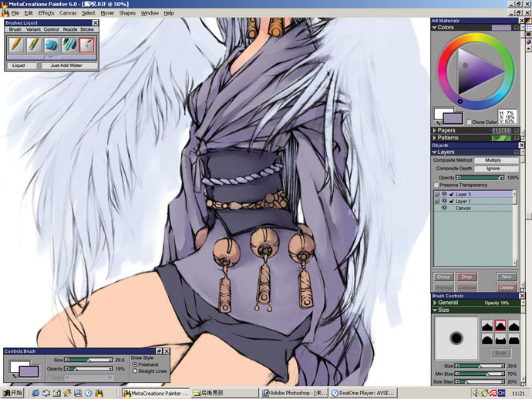Open Internet Explorer from quick launch
Screen dimensions: 532x399
35,394
